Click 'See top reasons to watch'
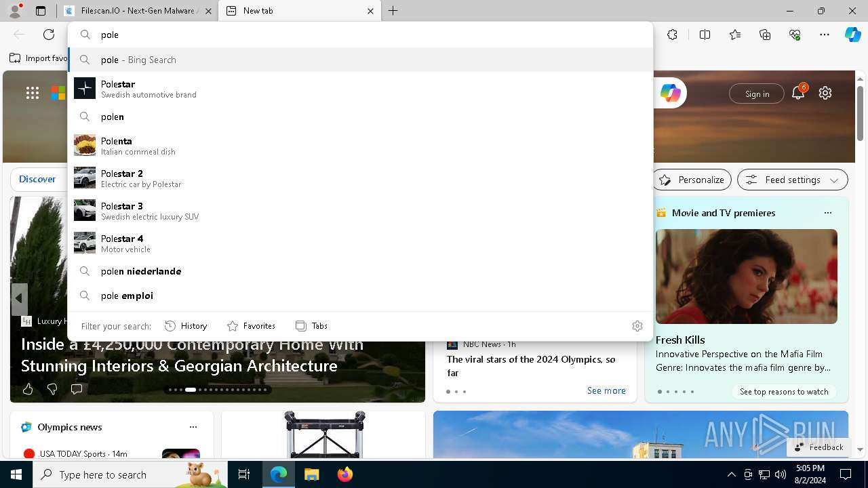Screen dimensions: 868x488 click(x=784, y=392)
